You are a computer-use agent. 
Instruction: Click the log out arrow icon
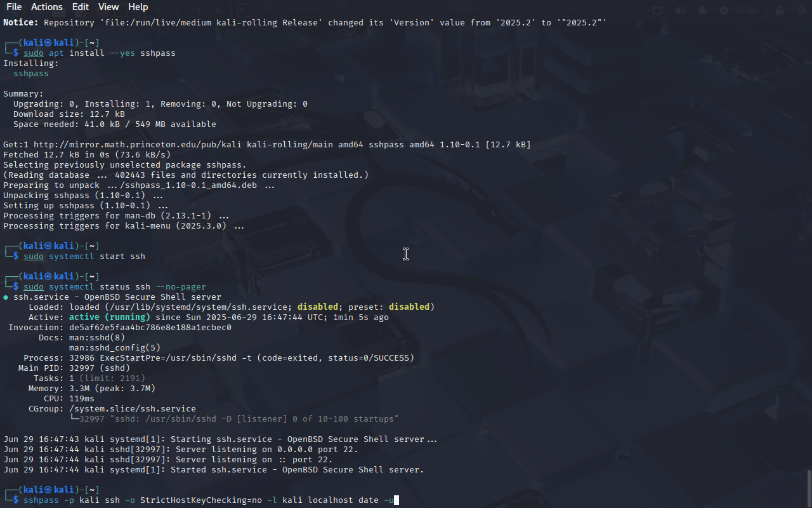(x=801, y=10)
